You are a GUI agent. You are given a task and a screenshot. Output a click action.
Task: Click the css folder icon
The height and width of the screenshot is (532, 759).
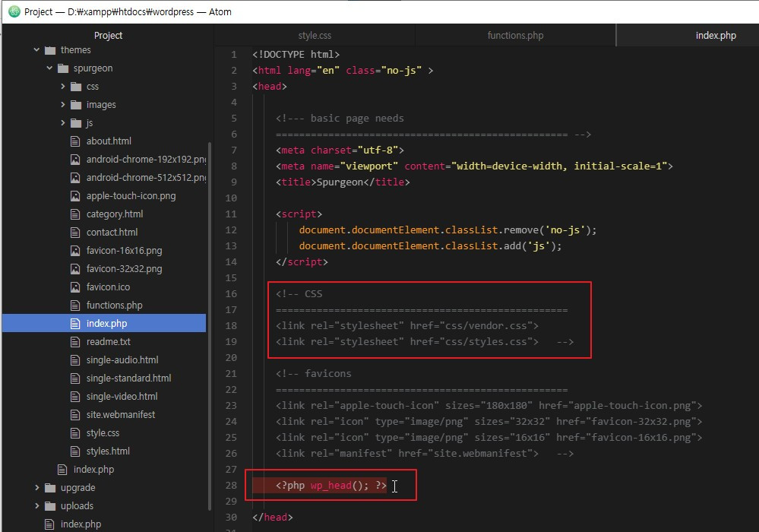tap(76, 87)
